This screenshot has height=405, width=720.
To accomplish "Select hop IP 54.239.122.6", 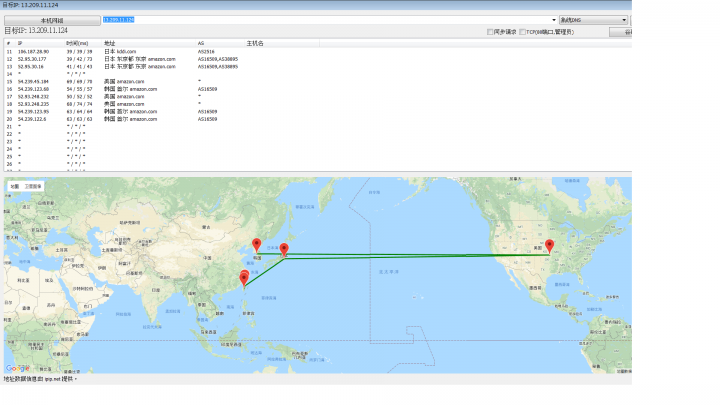I will (32, 119).
